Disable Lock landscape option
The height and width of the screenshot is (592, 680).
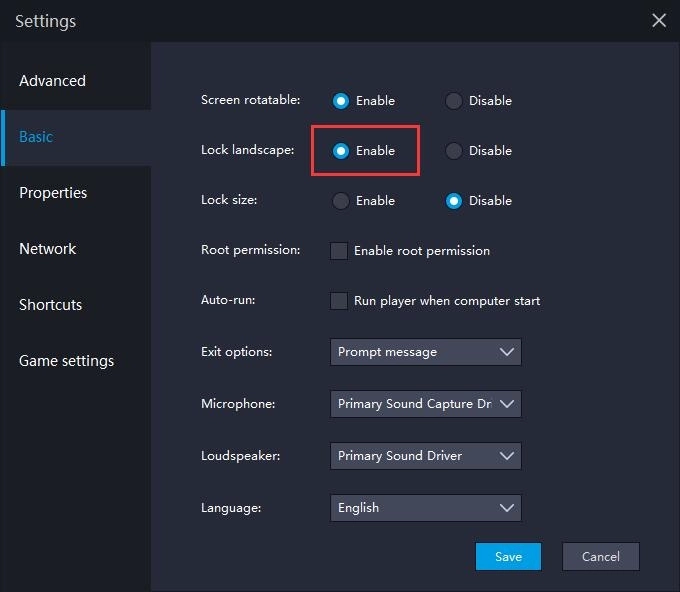pos(454,151)
